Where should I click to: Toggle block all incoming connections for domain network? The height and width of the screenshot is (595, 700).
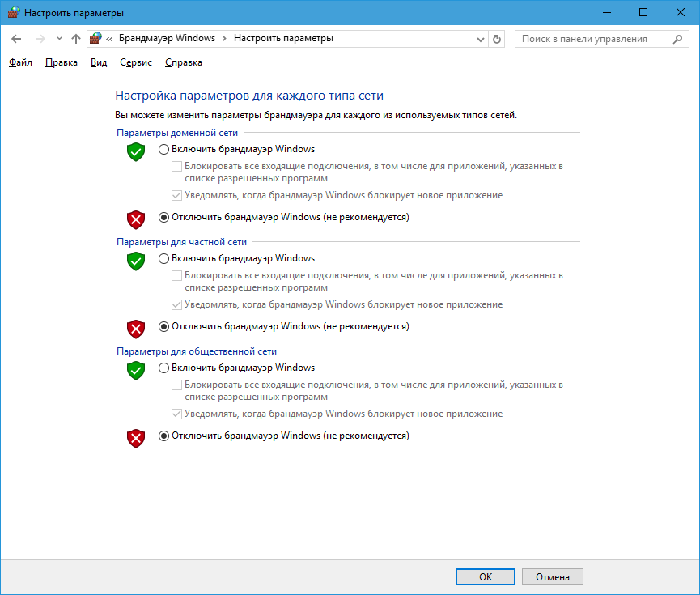pyautogui.click(x=176, y=167)
